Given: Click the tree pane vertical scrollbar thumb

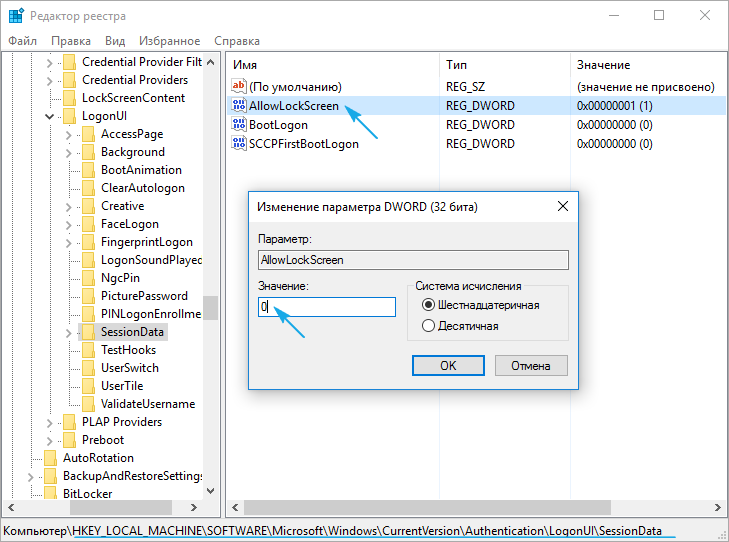Looking at the screenshot, I should [210, 308].
